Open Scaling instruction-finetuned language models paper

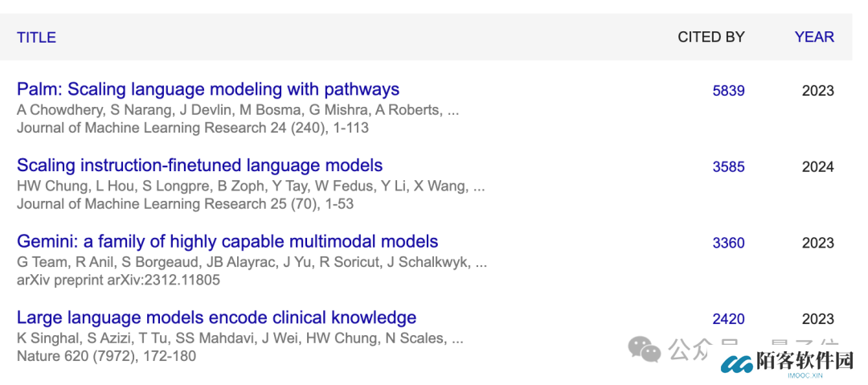(x=199, y=166)
